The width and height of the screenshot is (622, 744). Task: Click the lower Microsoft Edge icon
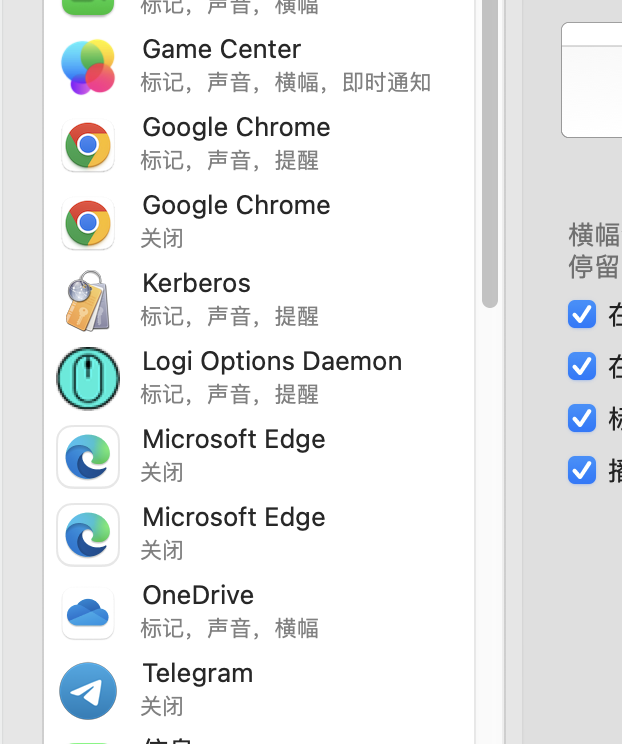pos(88,535)
